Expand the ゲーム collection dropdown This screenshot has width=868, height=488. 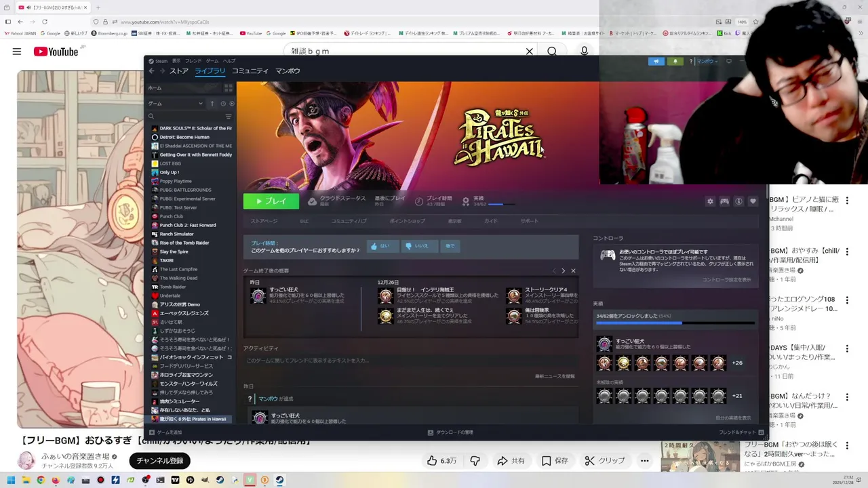coord(176,104)
